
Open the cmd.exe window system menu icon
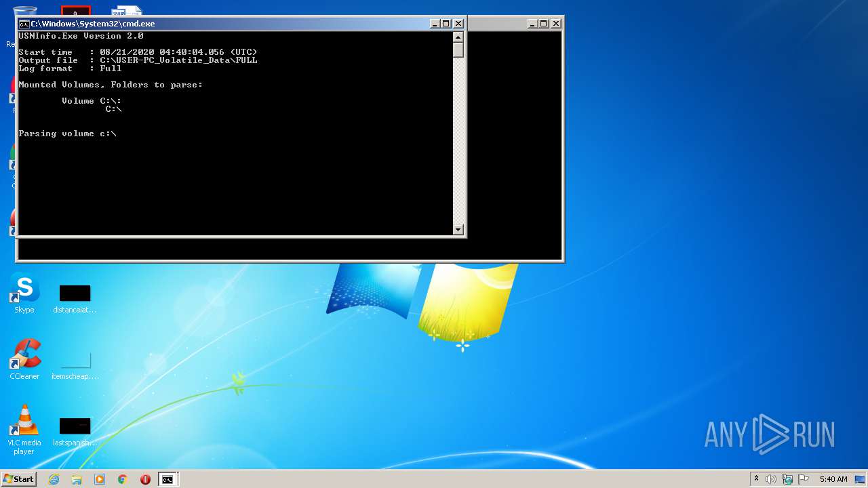tap(24, 24)
